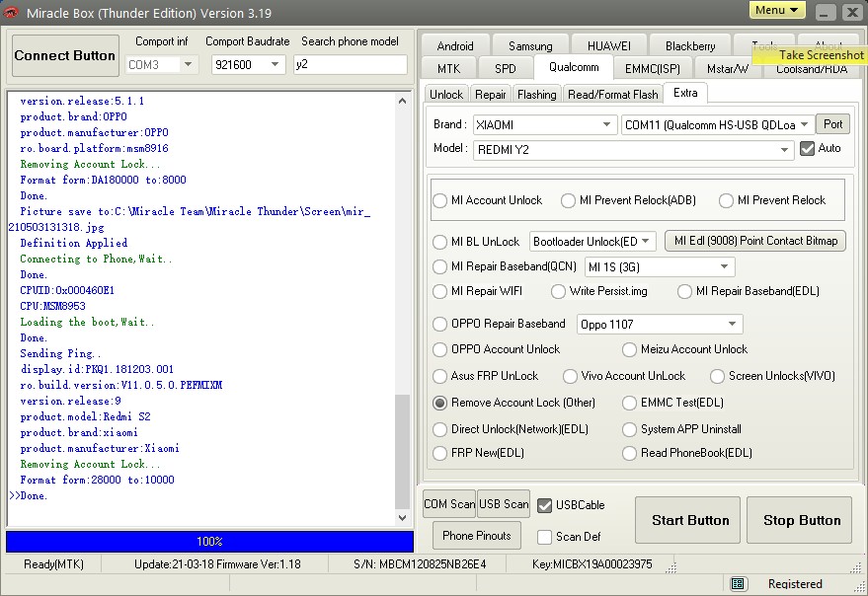Click the log panel scrollbar thumb

pos(403,452)
